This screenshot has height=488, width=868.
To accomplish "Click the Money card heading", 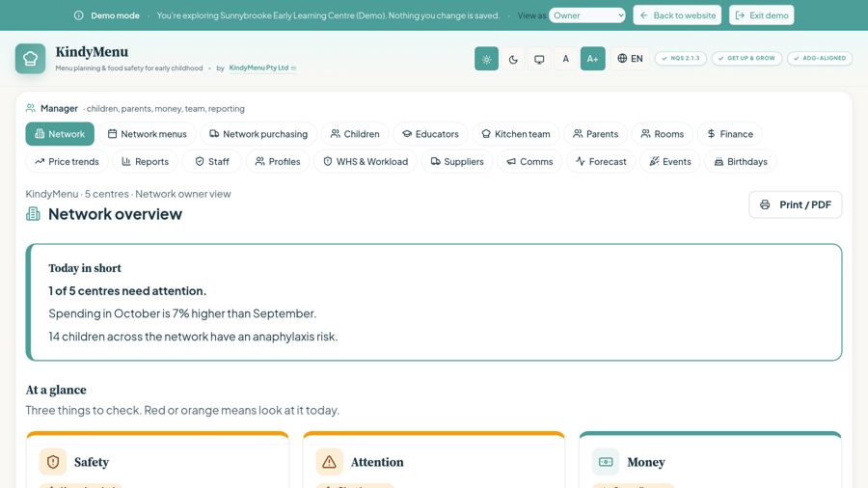I will click(x=646, y=462).
